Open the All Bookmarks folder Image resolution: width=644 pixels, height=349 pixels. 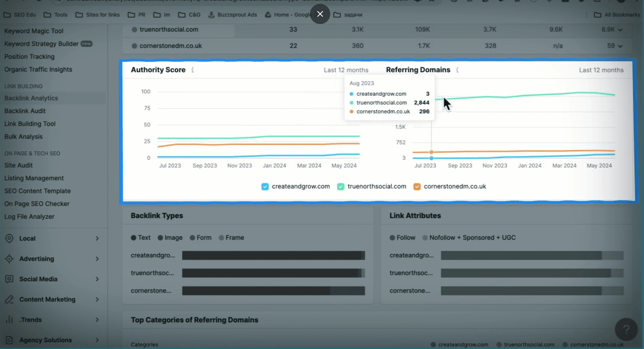pyautogui.click(x=617, y=15)
